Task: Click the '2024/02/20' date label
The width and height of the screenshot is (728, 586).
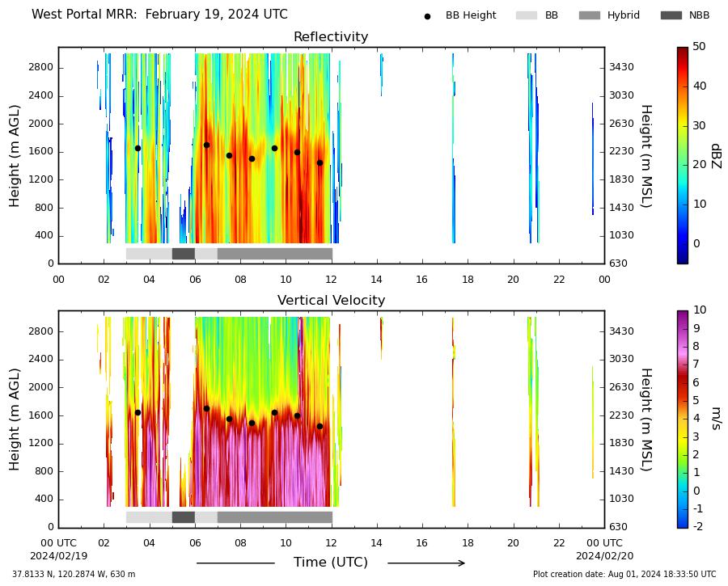Action: tap(604, 556)
